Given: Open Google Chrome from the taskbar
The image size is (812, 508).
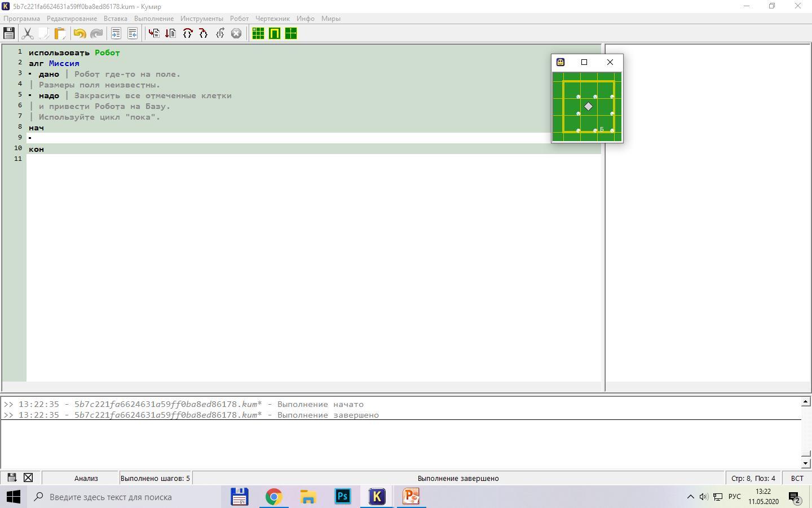Looking at the screenshot, I should point(273,497).
